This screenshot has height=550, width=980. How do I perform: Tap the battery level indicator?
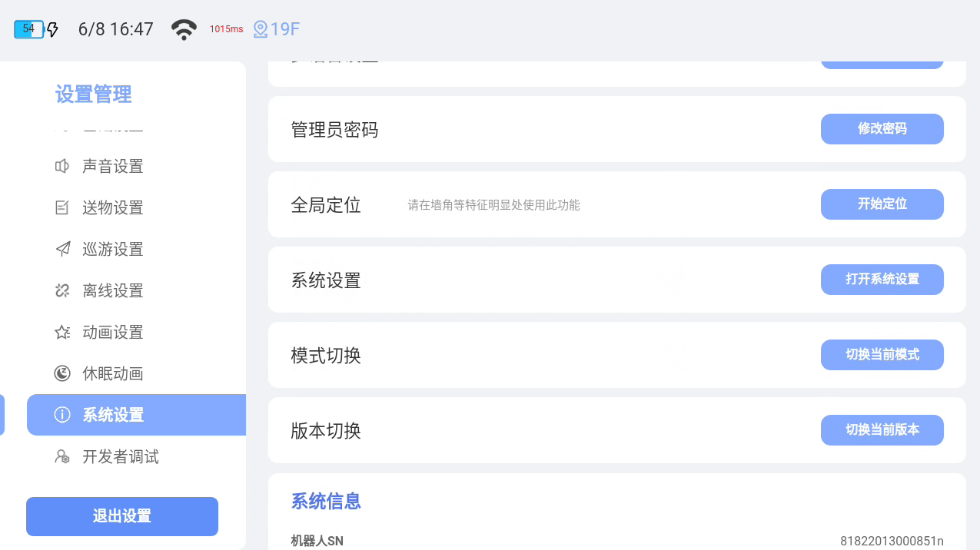29,29
